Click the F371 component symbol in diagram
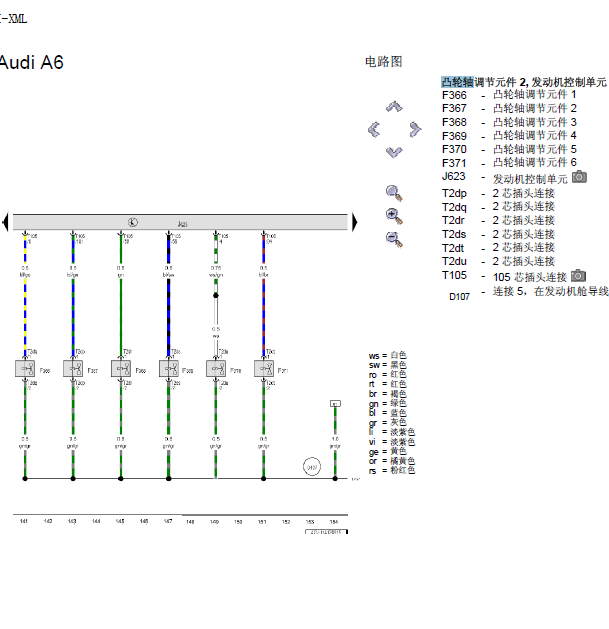This screenshot has width=609, height=629. click(x=264, y=368)
